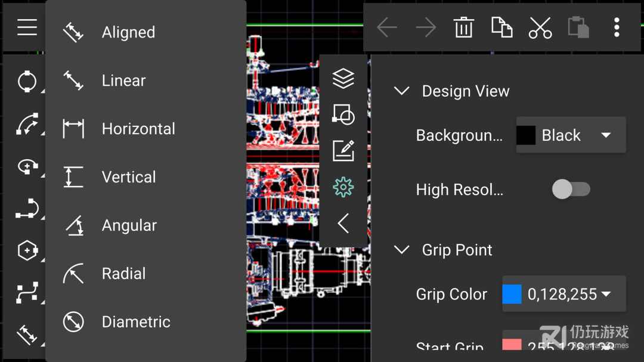The height and width of the screenshot is (362, 644).
Task: Open the Background color dropdown
Action: click(x=570, y=135)
